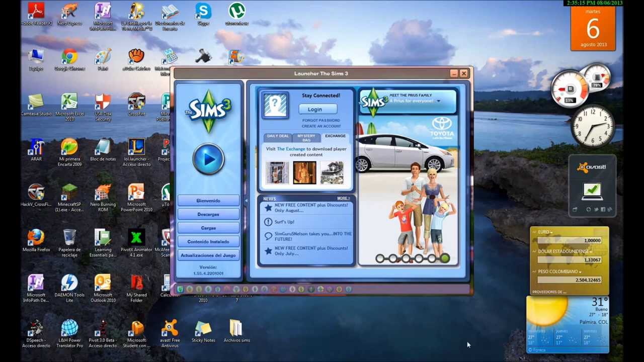
Task: Open the SimGuruSNelson INTO THE FUTURE news item
Action: pyautogui.click(x=307, y=236)
